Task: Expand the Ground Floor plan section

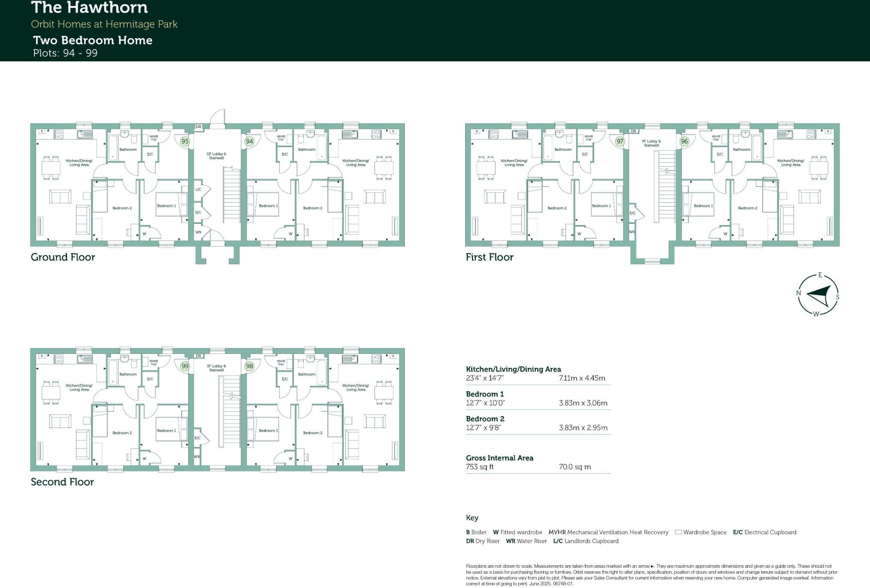Action: (63, 257)
